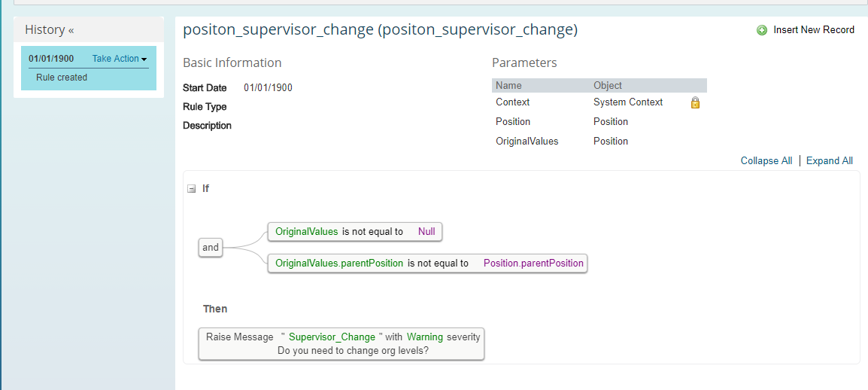Click the Null value in first condition
Screen dimensions: 868x390
pyautogui.click(x=426, y=232)
